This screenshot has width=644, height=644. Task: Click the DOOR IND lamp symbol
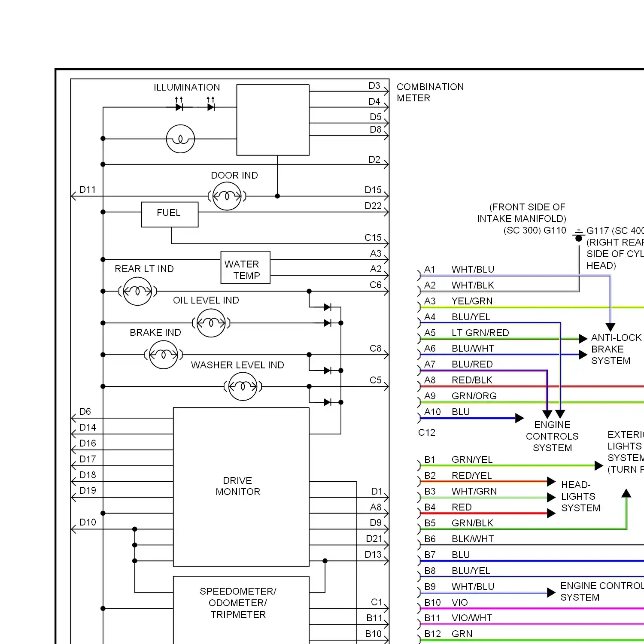(x=227, y=196)
